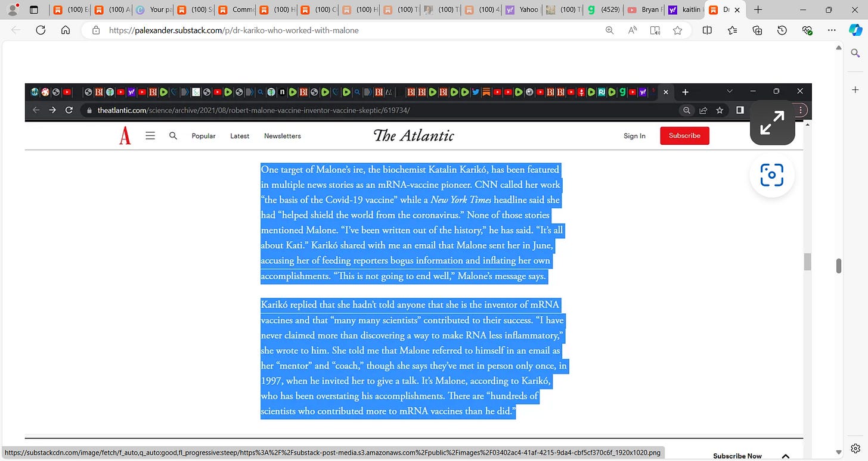Screen dimensions: 868x461
Task: Open the Edge zoom magnifier icon
Action: pos(609,30)
